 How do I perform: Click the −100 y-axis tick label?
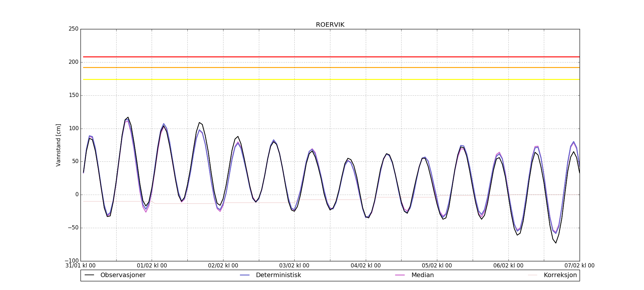71,261
